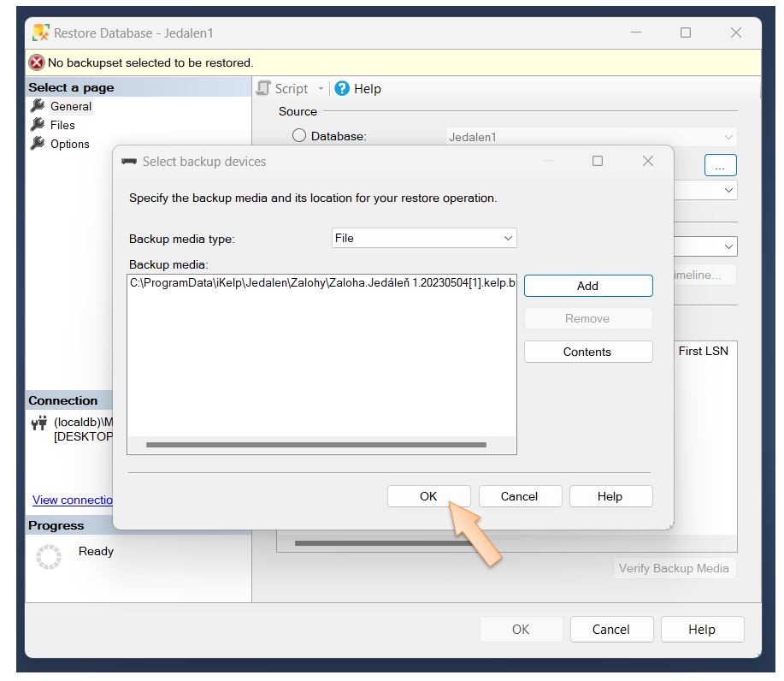Screen dimensions: 784x681
Task: Select the Database source radio button
Action: click(299, 136)
